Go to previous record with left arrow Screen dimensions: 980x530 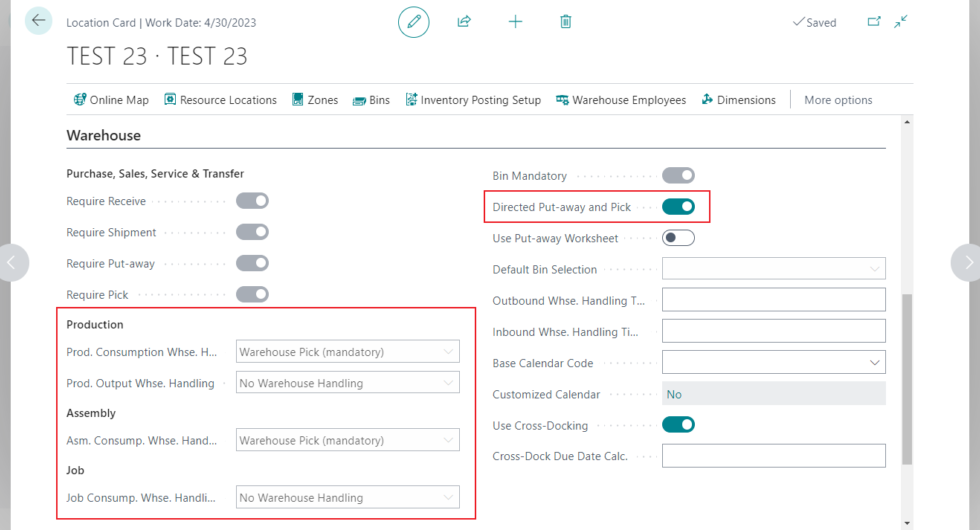pos(12,262)
